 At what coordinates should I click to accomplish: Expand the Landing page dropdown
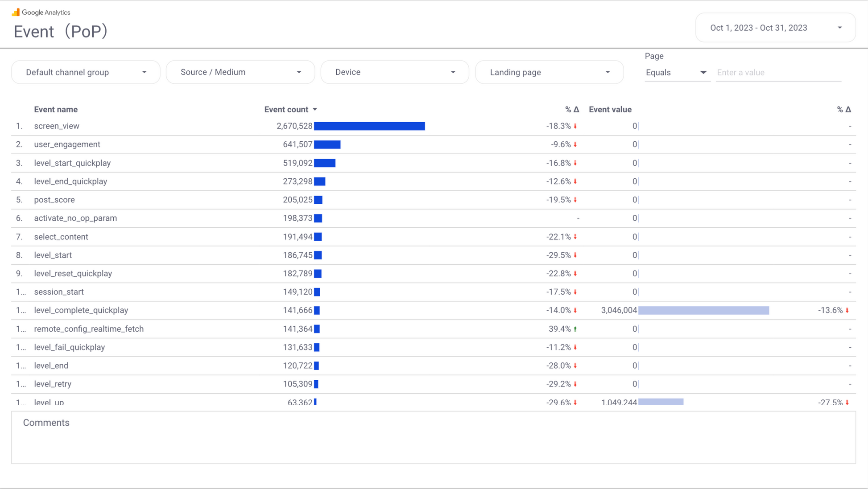tap(549, 72)
